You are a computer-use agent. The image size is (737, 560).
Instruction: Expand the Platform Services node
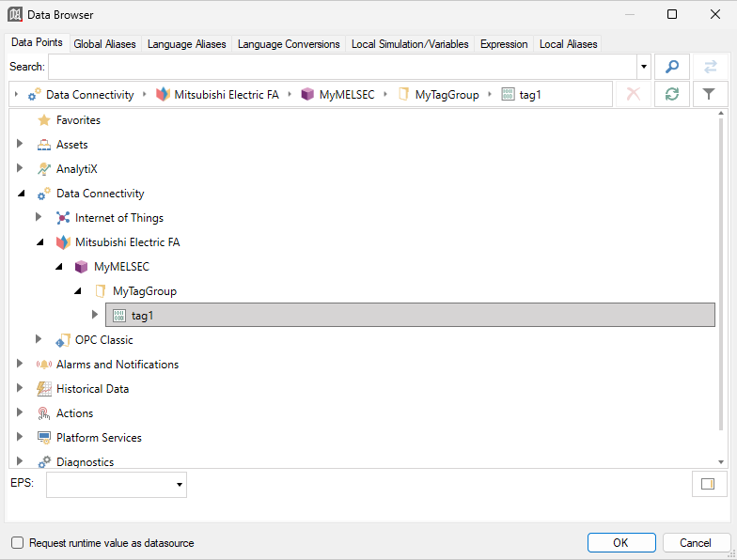[x=19, y=436]
